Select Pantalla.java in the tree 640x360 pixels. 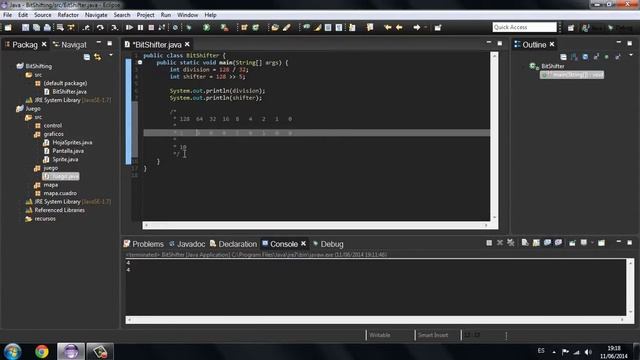[64, 151]
